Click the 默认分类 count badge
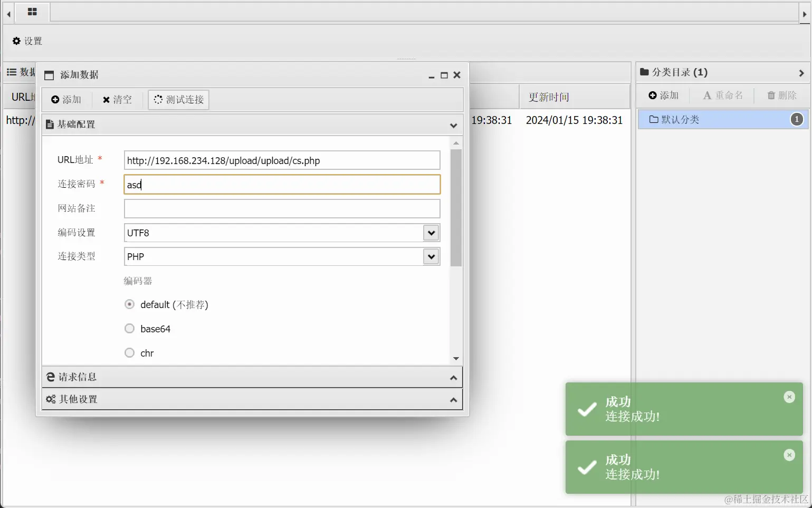This screenshot has width=812, height=508. pyautogui.click(x=797, y=120)
